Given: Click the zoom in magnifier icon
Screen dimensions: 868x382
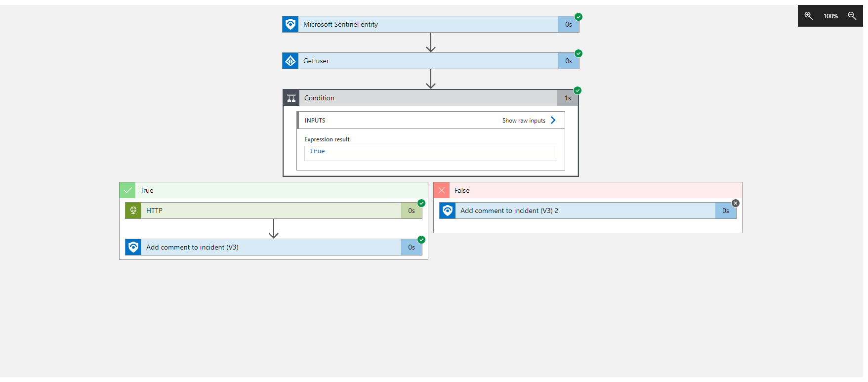Looking at the screenshot, I should coord(809,16).
